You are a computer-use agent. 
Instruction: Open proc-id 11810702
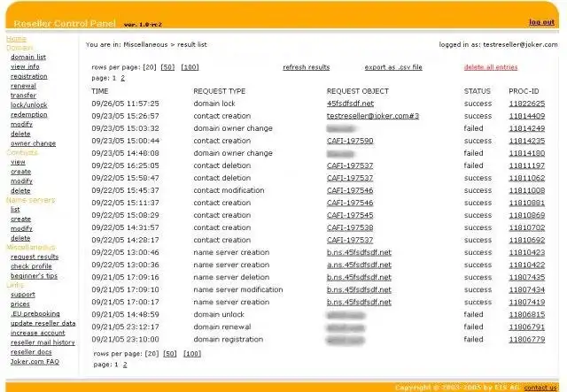coord(527,227)
